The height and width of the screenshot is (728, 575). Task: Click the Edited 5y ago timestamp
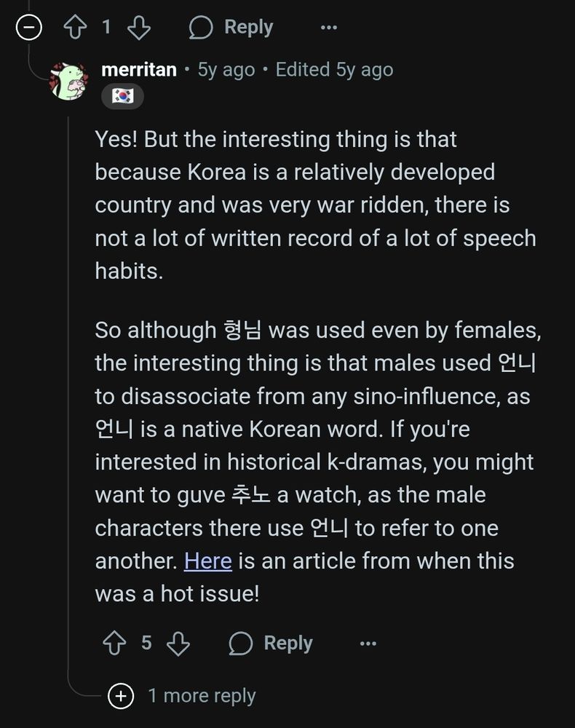point(334,69)
